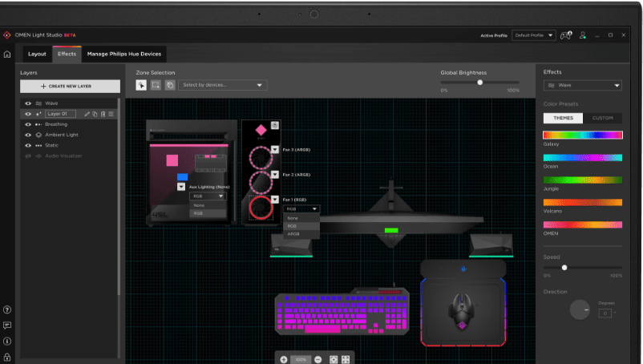Expand the Fan 2 (ARGB) arrow button
Screen dimensions: 643x364
pyautogui.click(x=275, y=175)
